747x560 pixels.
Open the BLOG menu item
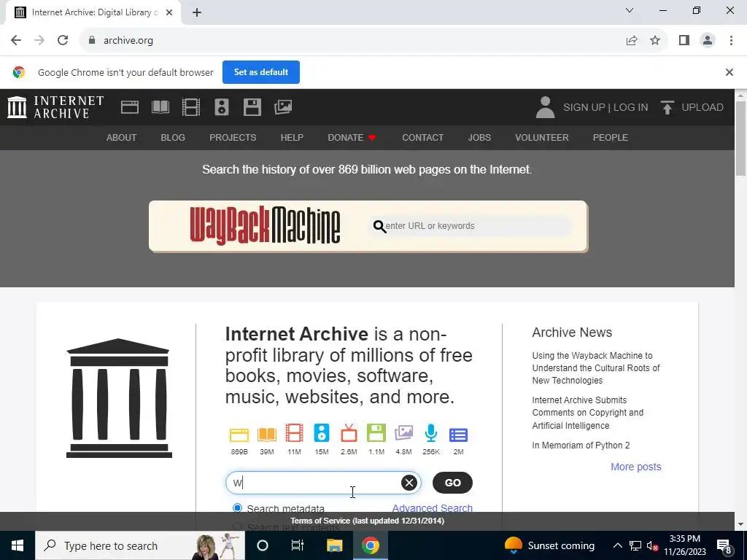(x=173, y=138)
